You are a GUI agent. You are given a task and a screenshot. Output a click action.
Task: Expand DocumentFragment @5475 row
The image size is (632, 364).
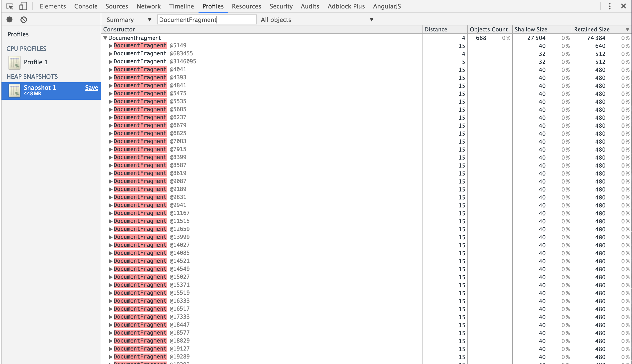tap(110, 94)
